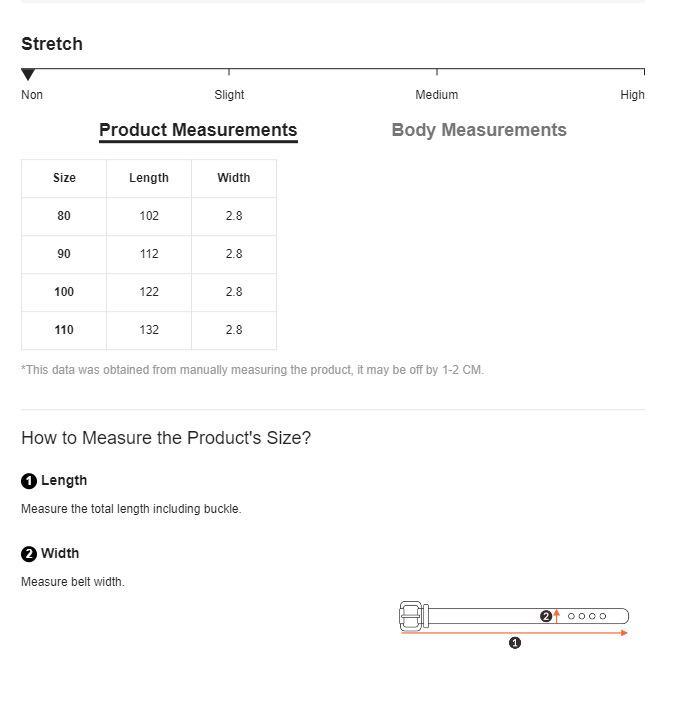Click the How to Measure heading
This screenshot has height=719, width=679.
(x=166, y=438)
